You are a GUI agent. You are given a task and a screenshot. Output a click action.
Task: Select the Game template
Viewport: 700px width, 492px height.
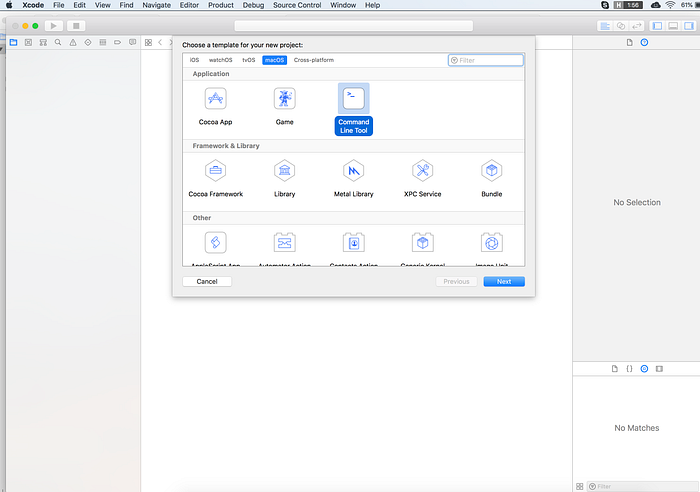284,107
